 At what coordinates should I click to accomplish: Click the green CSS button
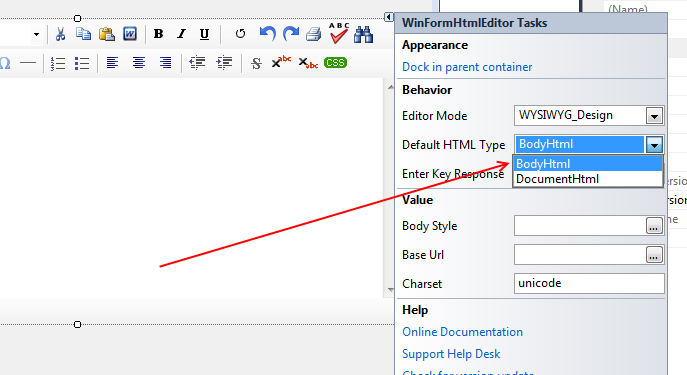coord(336,63)
